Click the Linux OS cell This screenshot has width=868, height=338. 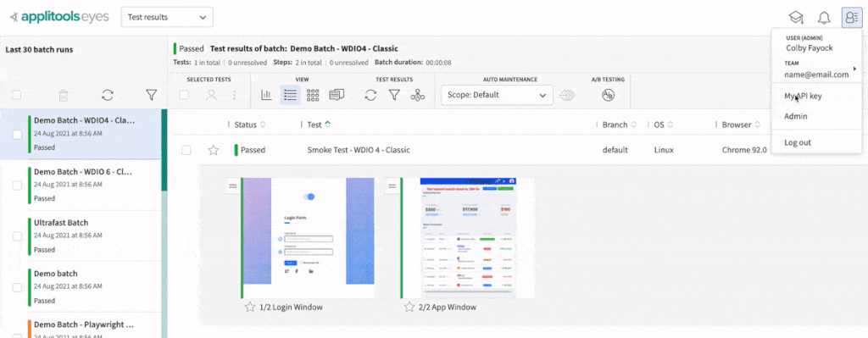click(x=664, y=150)
